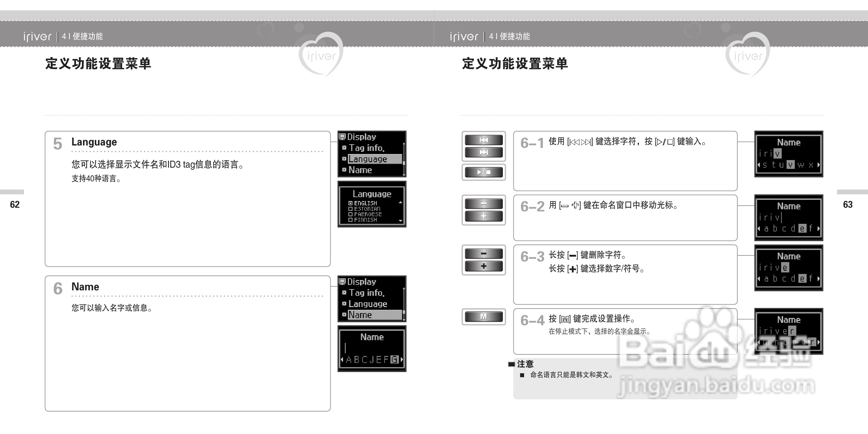
Task: Click the down arrow in Language list
Action: coord(401,221)
